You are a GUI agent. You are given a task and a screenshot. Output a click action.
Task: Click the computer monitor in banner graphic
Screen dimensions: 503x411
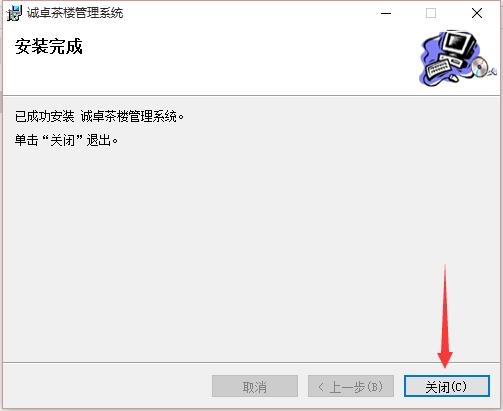[459, 44]
